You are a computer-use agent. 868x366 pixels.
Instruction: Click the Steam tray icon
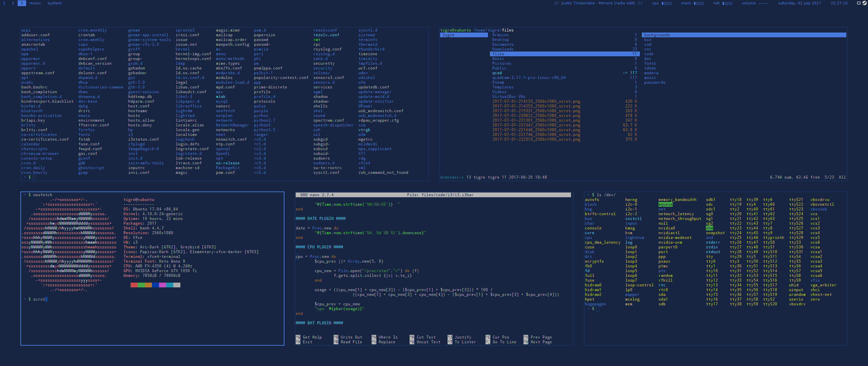point(864,3)
